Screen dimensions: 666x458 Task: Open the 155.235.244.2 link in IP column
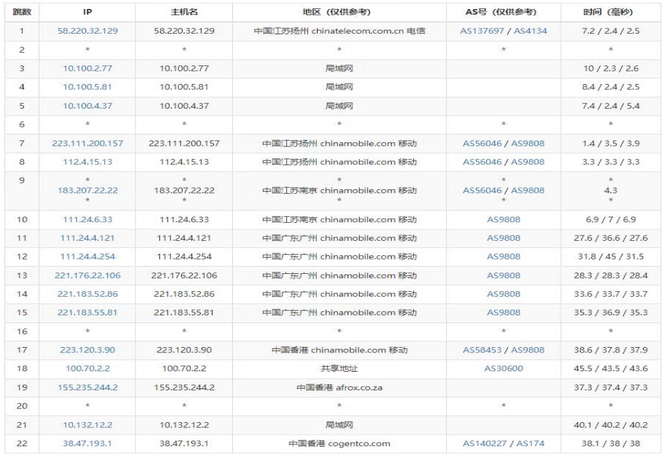(x=88, y=388)
